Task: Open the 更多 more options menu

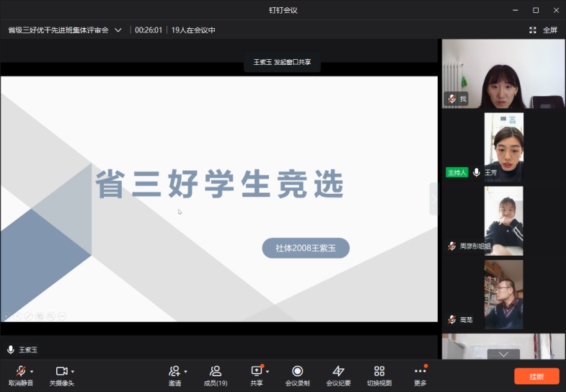Action: point(420,375)
